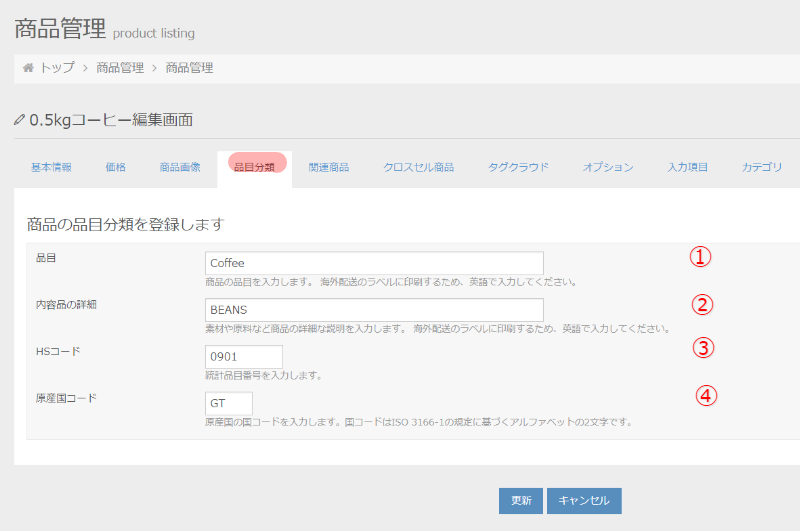Open the トップ breadcrumb link
The width and height of the screenshot is (800, 531).
[57, 67]
